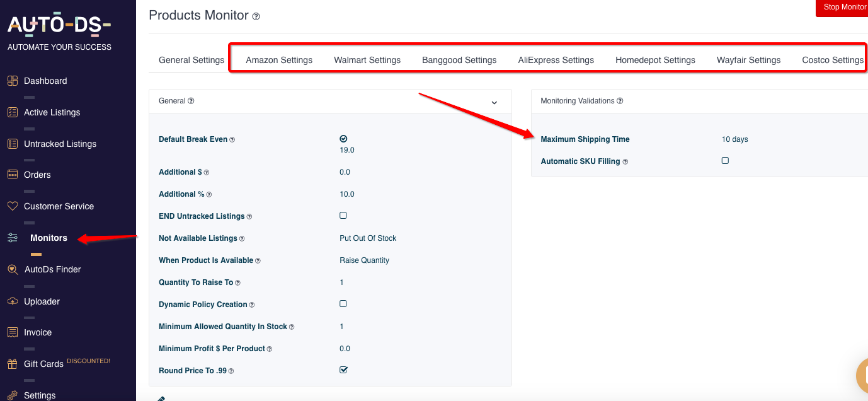Enable the END Untracked Listings checkbox
Screen dimensions: 868x401
pyautogui.click(x=343, y=216)
